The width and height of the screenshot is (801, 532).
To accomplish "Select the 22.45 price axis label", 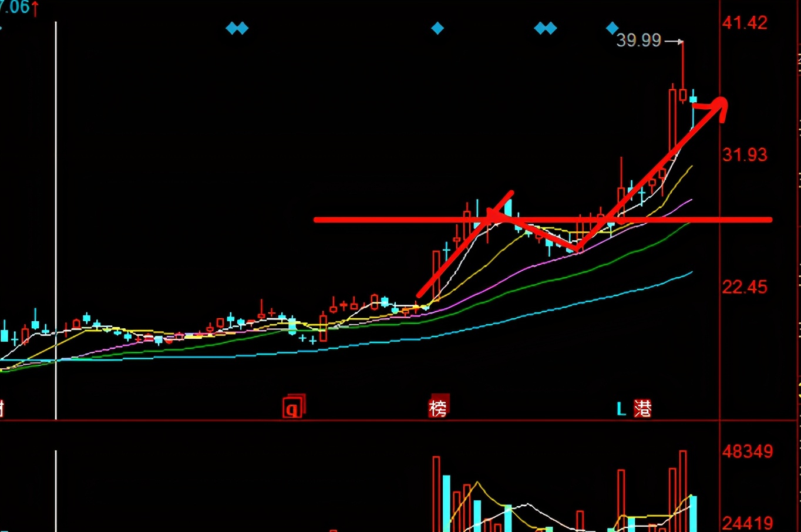I will click(x=745, y=287).
